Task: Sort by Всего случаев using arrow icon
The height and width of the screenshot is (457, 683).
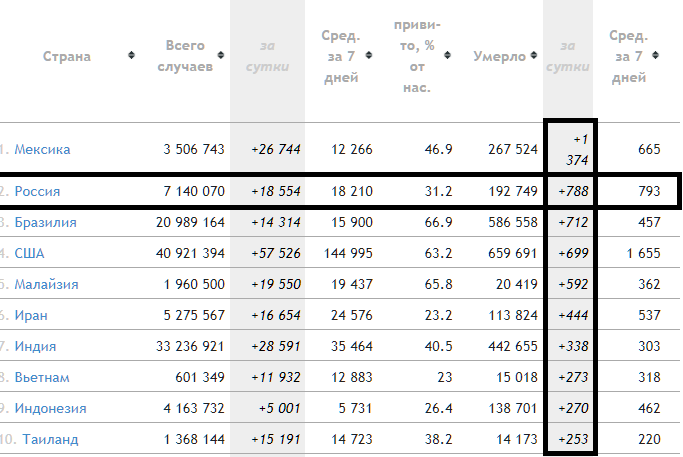Action: click(x=219, y=56)
